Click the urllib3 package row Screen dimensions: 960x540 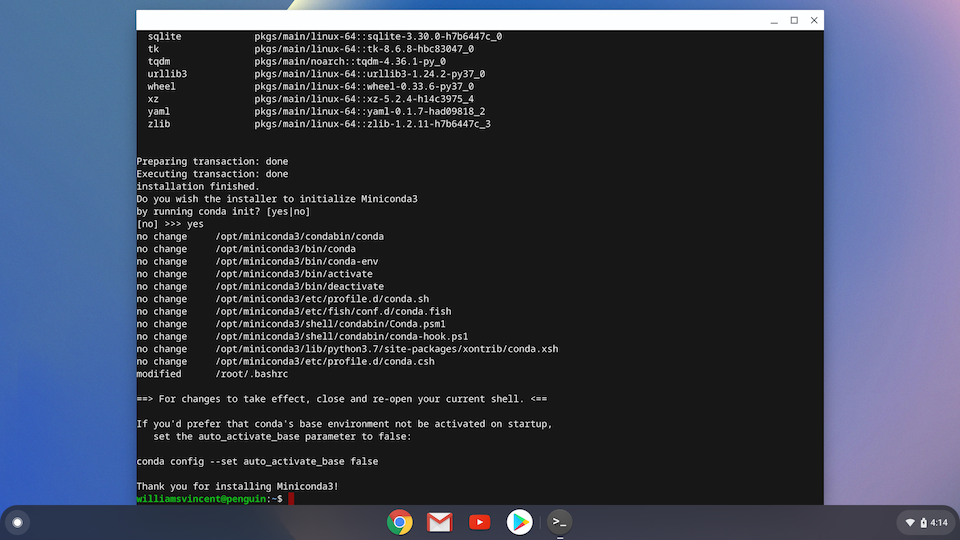(316, 73)
